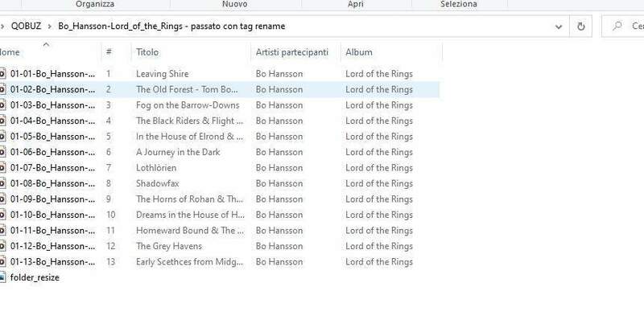Select the file titled Shadowfax
The width and height of the screenshot is (644, 332).
[156, 183]
